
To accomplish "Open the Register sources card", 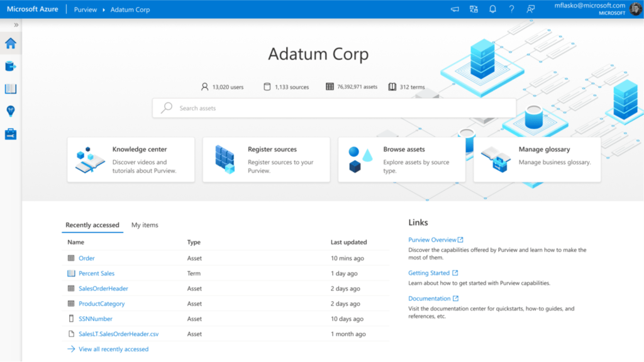I will [x=266, y=160].
